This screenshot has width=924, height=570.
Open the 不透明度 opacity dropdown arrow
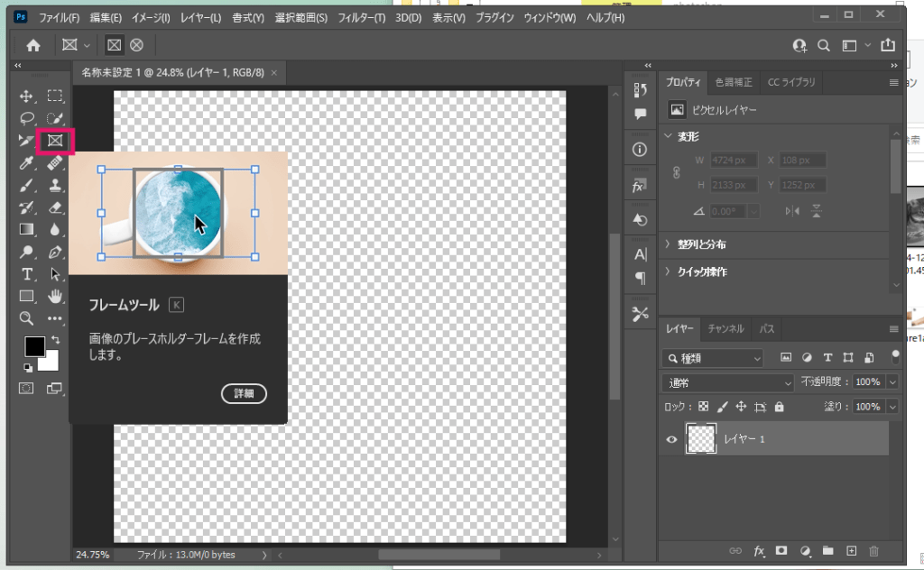[x=892, y=382]
